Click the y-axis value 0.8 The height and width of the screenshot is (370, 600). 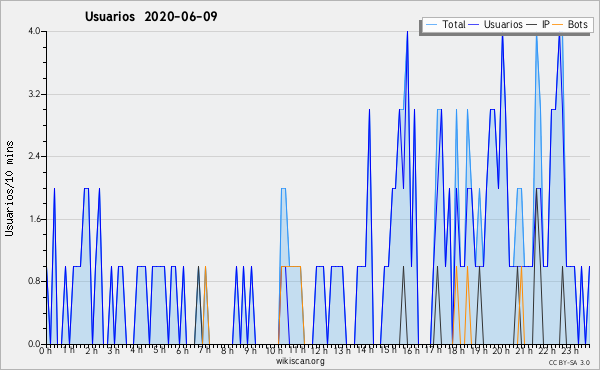[x=34, y=282]
